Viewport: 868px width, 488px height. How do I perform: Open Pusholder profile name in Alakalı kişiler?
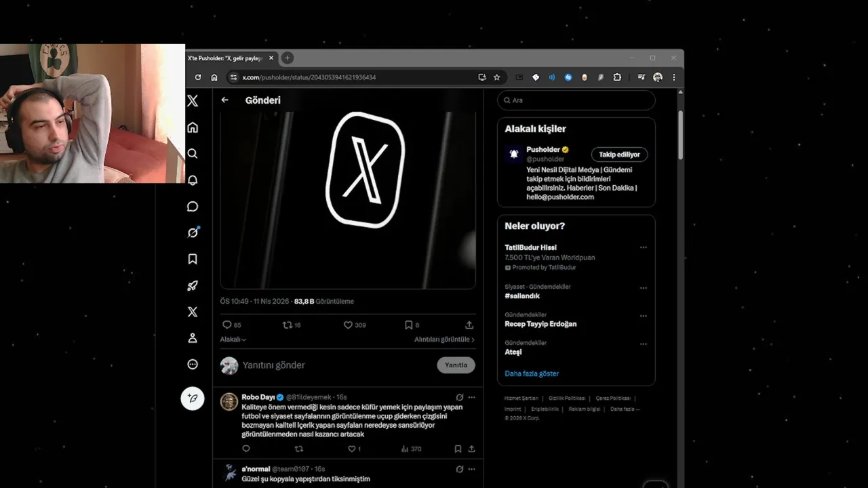pyautogui.click(x=543, y=150)
